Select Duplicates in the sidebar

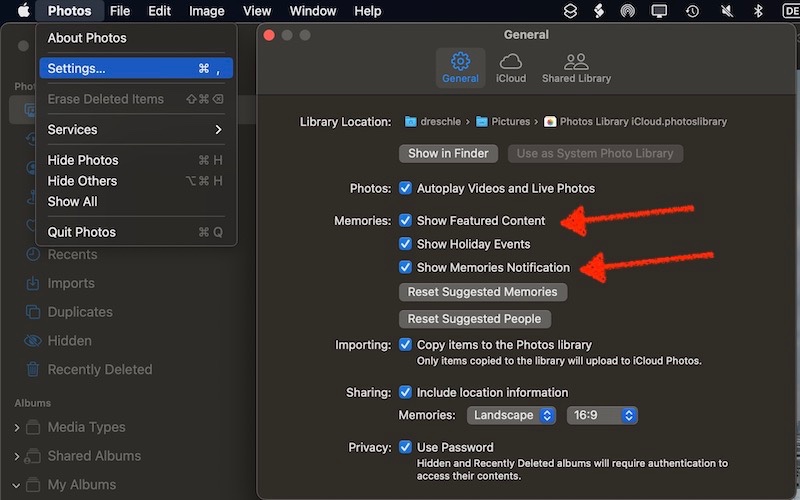coord(80,312)
